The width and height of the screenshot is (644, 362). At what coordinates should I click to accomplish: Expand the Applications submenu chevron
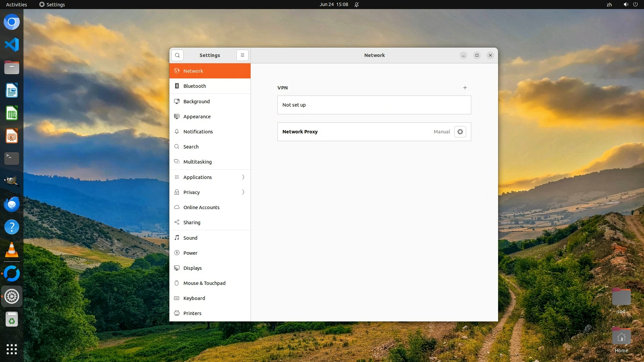point(243,177)
